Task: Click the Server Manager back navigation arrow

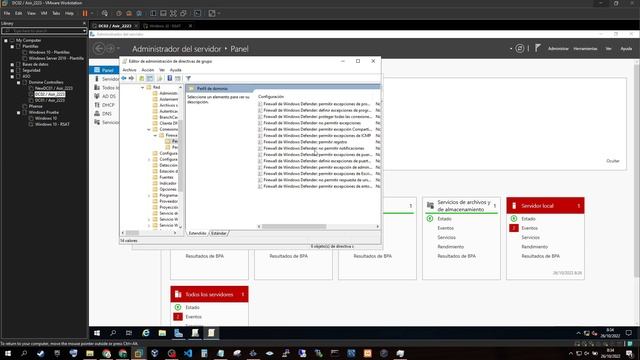Action: click(99, 49)
